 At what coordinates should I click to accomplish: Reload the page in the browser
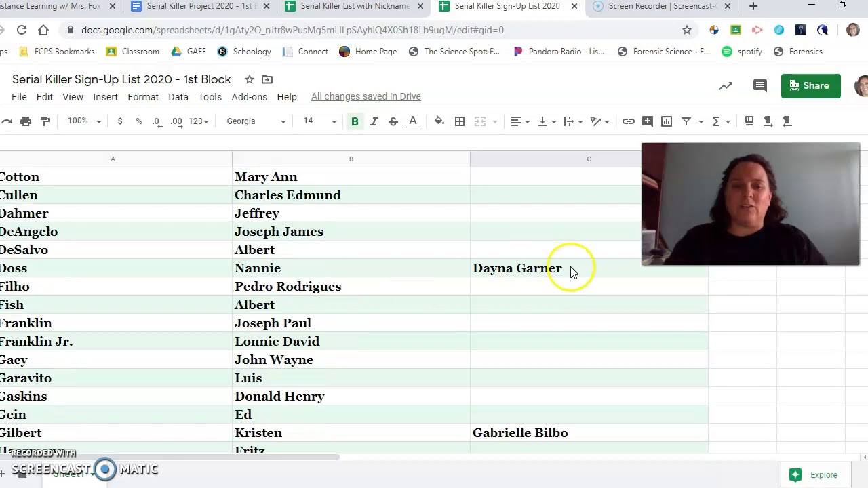coord(22,30)
